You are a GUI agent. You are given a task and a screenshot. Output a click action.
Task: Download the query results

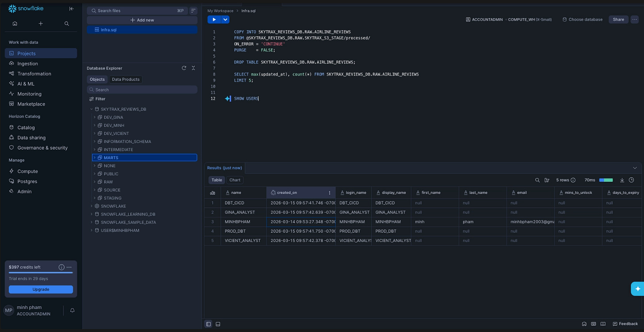point(622,180)
